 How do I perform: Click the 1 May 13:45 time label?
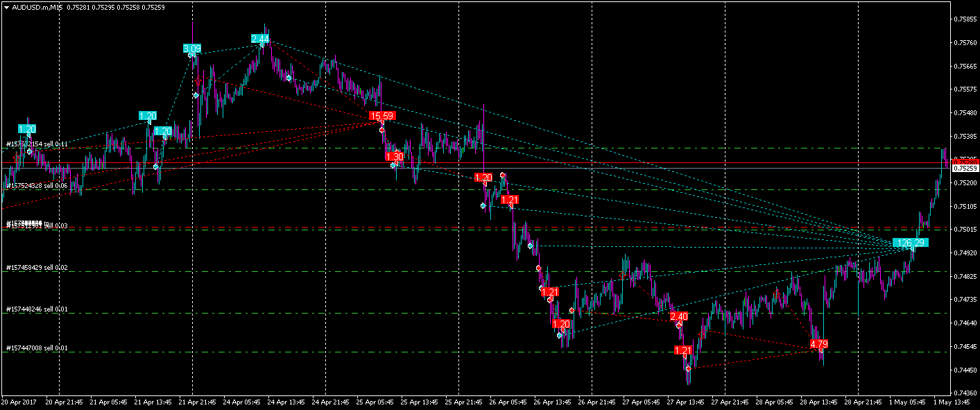(x=952, y=402)
